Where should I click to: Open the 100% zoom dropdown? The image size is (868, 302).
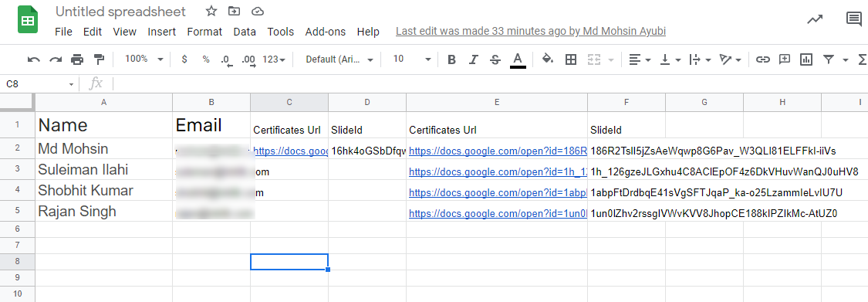(144, 59)
